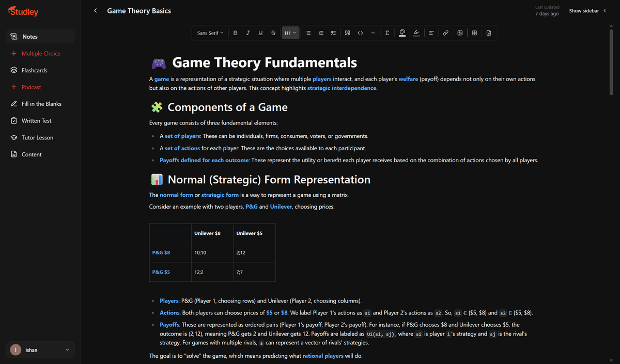
Task: Open text alignment options
Action: (431, 33)
